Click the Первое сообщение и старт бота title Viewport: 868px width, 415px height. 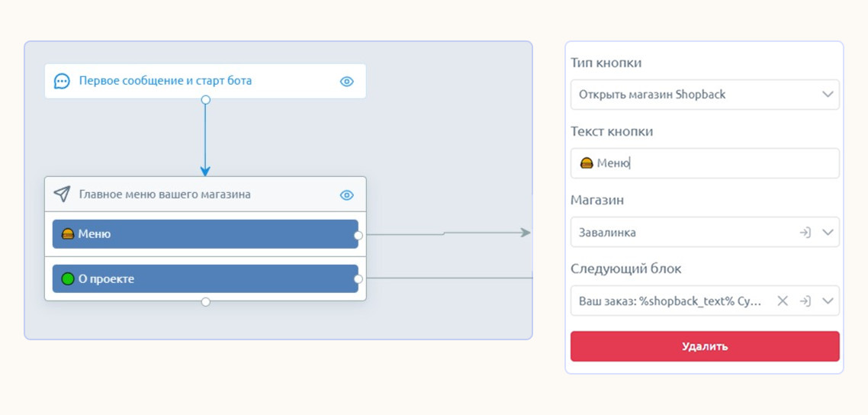[x=165, y=81]
